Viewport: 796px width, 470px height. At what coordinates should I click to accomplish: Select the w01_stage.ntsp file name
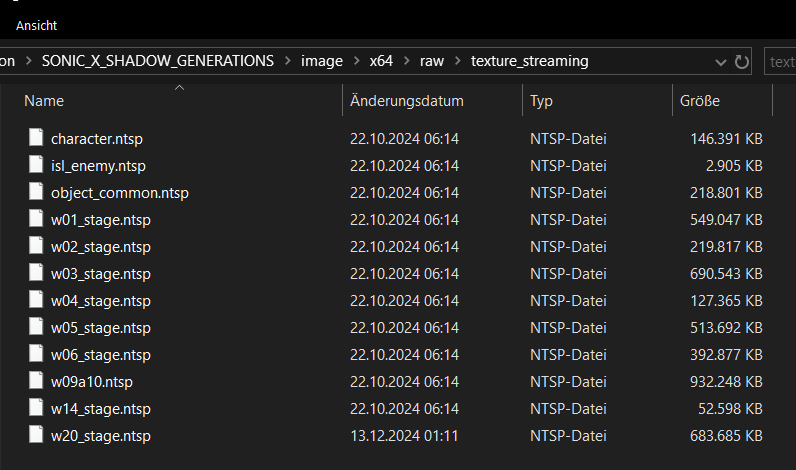tap(101, 220)
